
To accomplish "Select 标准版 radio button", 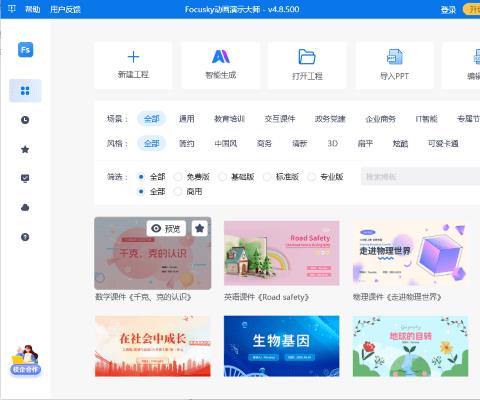I will pos(267,177).
